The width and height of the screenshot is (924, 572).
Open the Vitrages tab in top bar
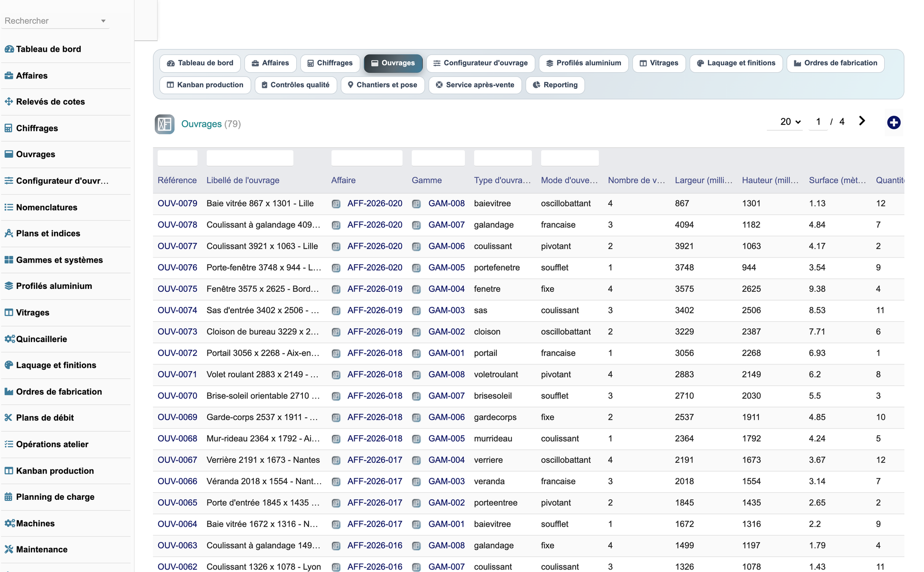pos(659,63)
